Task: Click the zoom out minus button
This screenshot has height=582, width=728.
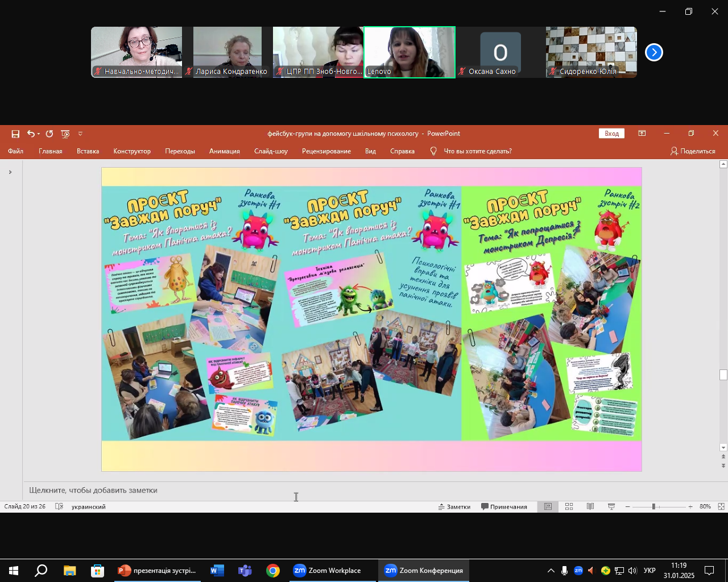Action: point(628,507)
